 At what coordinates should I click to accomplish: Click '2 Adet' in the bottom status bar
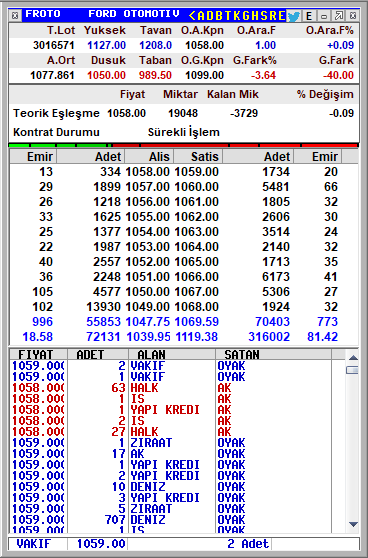pyautogui.click(x=248, y=544)
